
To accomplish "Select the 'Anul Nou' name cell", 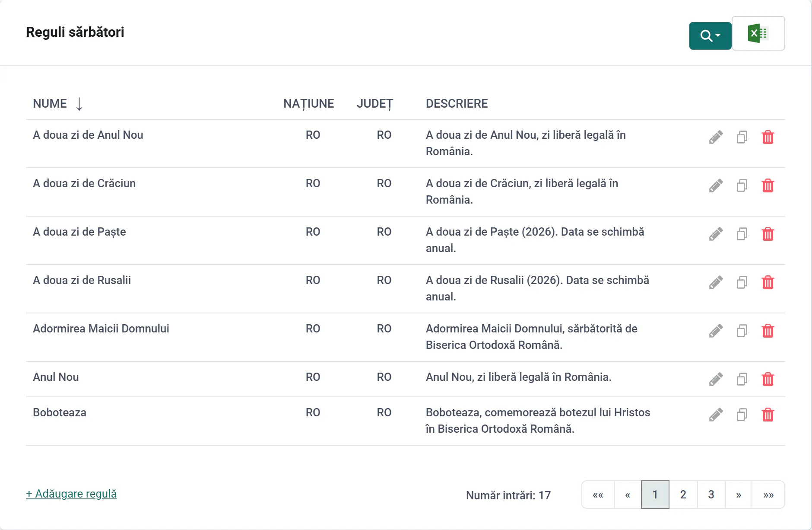I will coord(56,377).
